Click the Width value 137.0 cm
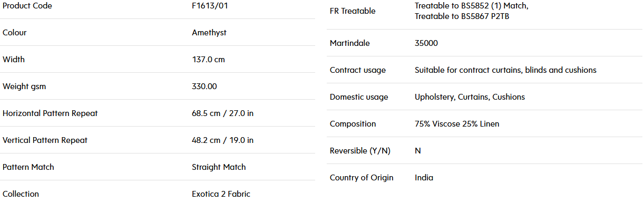644x202 pixels. coord(208,60)
